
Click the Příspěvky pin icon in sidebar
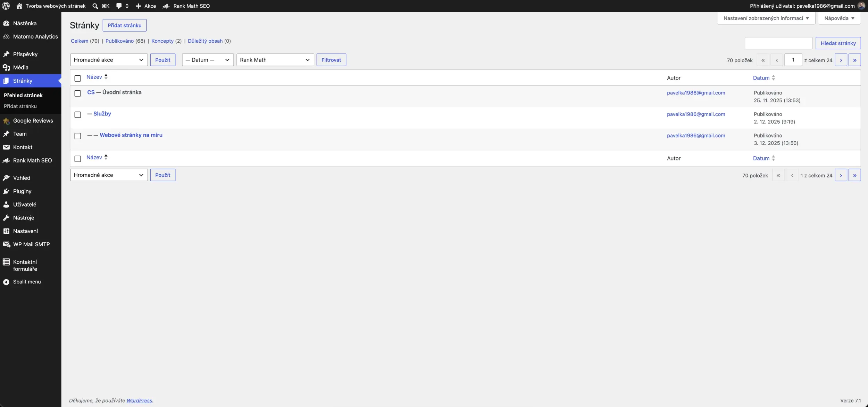tap(6, 54)
